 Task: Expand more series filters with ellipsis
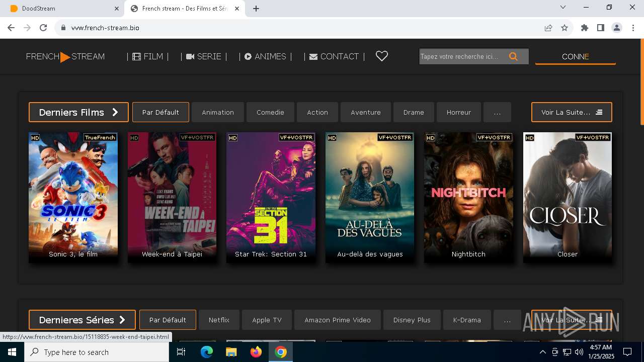pos(507,320)
